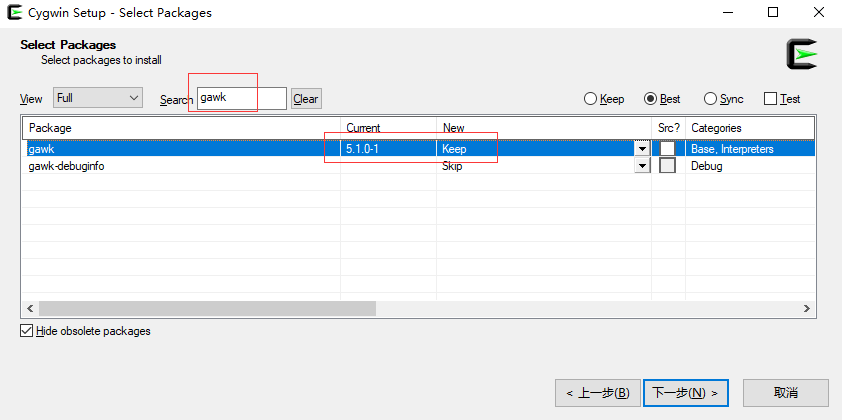Click the scrollbar right arrow

coord(807,308)
